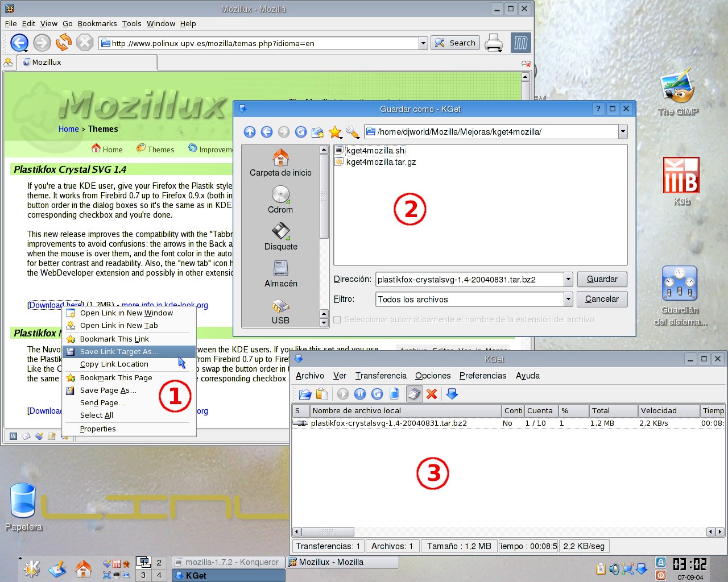Viewport: 728px width, 582px height.
Task: Click the Mozilla Print icon
Action: pyautogui.click(x=494, y=43)
